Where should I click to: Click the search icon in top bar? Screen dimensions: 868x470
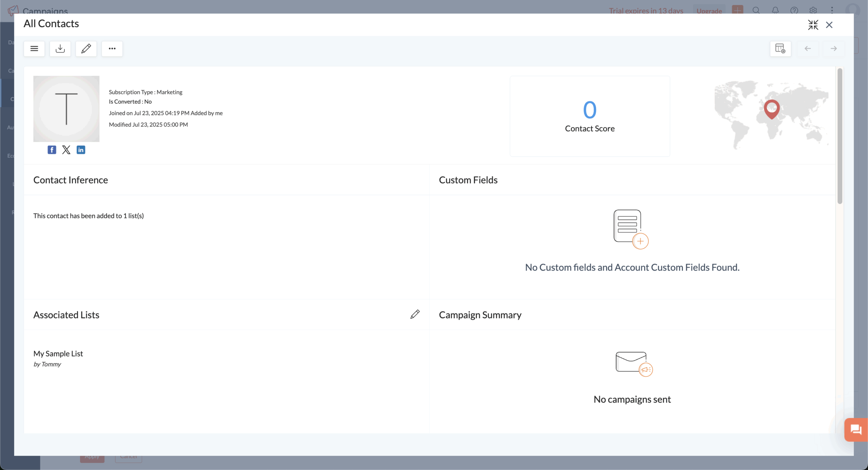(756, 10)
